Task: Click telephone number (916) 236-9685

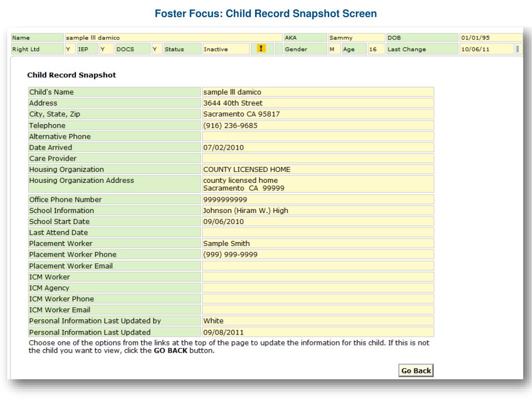Action: 230,126
